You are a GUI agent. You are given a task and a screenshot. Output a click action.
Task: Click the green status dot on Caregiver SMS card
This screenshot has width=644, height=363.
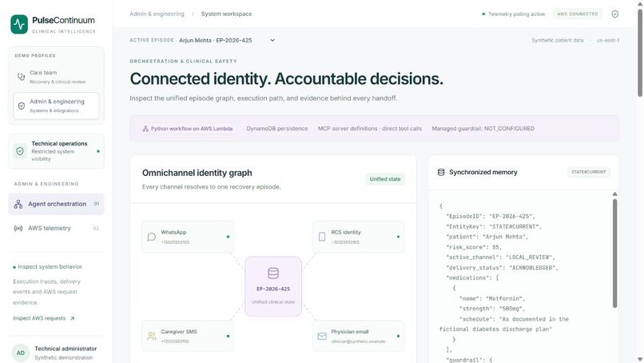[x=228, y=337]
